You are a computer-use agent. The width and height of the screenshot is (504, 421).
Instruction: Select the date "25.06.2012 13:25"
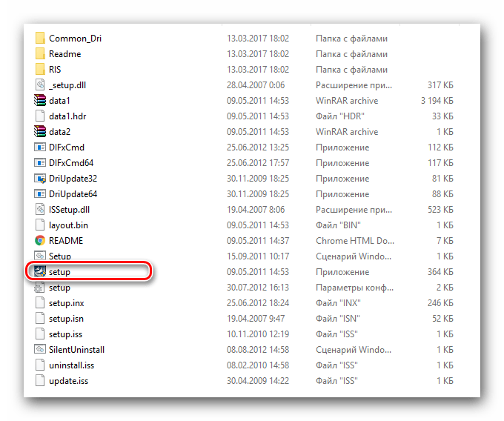point(258,147)
